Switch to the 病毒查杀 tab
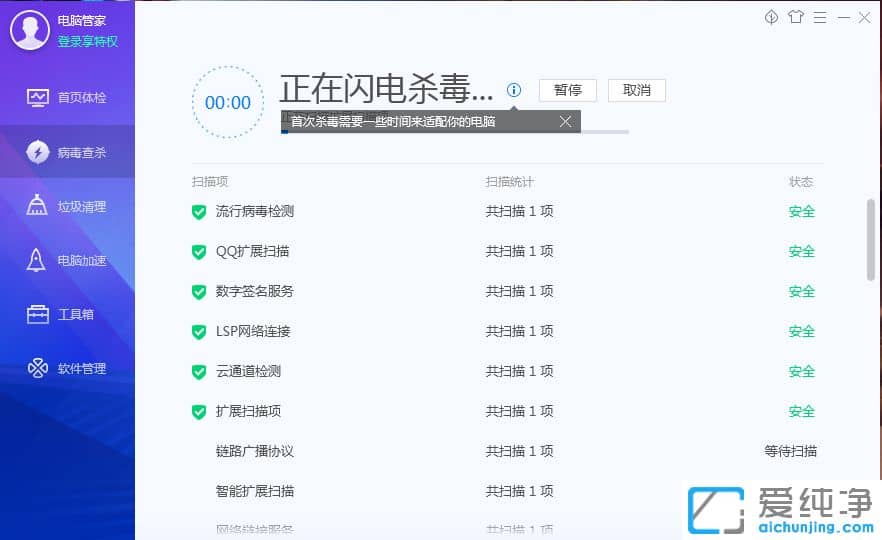The width and height of the screenshot is (882, 540). (x=68, y=152)
